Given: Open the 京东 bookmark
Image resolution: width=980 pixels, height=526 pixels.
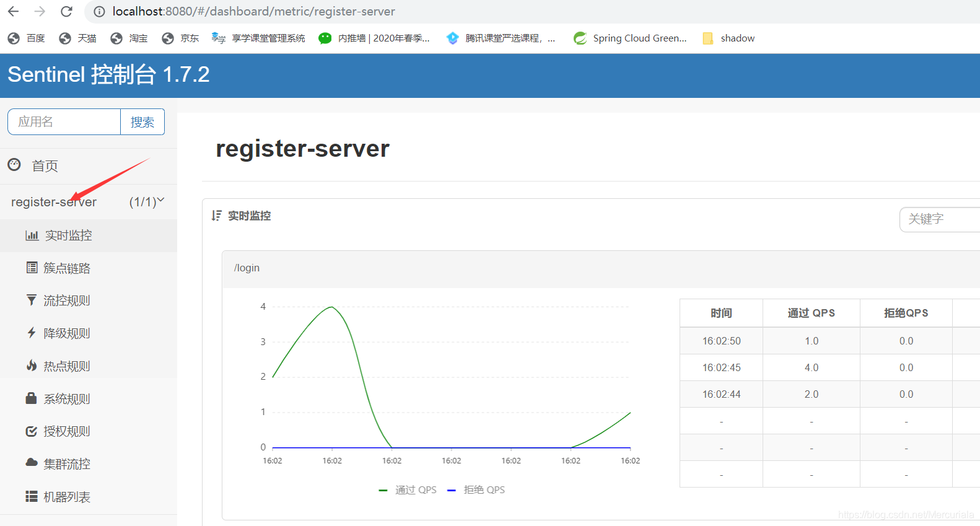Looking at the screenshot, I should coord(180,38).
